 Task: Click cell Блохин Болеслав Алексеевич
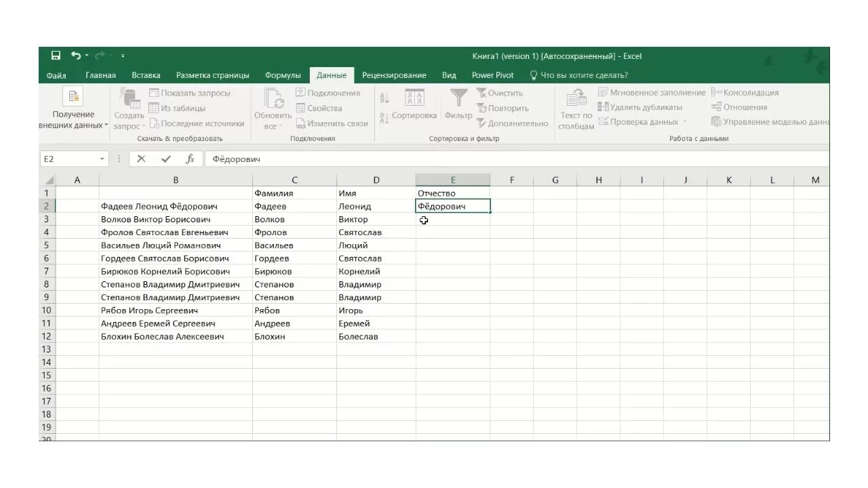click(176, 336)
